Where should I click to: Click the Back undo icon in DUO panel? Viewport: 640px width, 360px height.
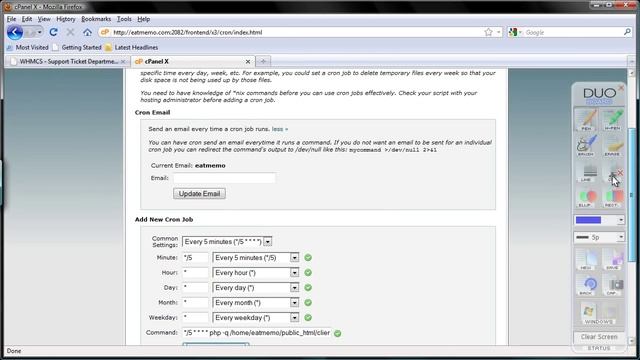click(587, 285)
